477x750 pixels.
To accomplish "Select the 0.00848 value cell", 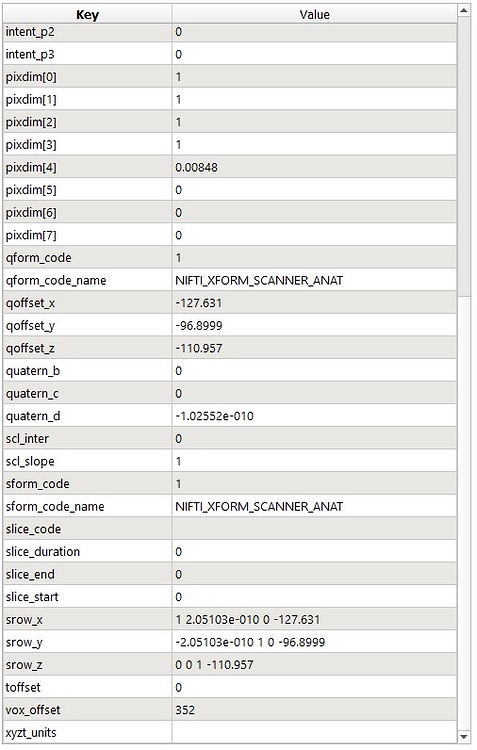I will pos(314,167).
